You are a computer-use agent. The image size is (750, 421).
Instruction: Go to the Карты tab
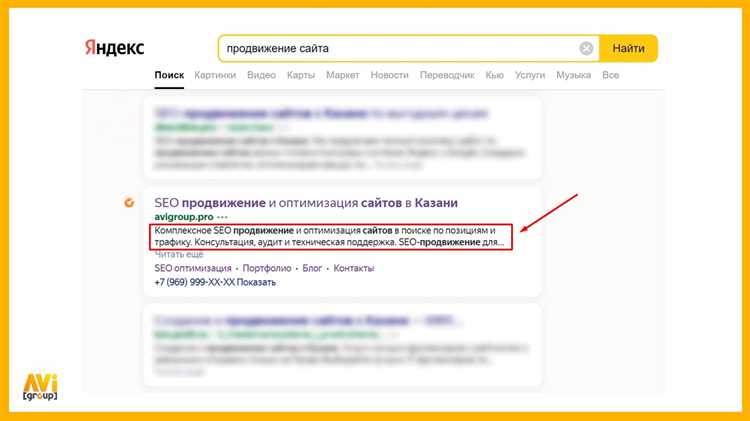[x=301, y=75]
